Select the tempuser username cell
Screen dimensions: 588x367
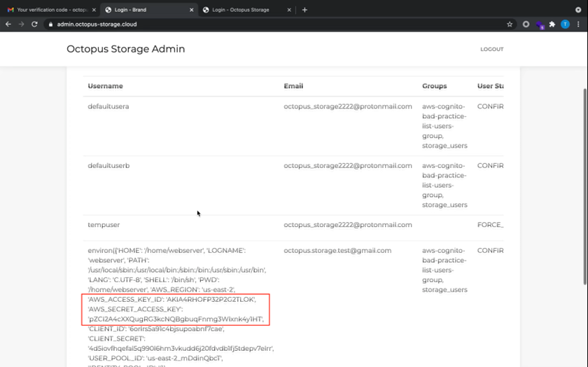[x=104, y=225]
